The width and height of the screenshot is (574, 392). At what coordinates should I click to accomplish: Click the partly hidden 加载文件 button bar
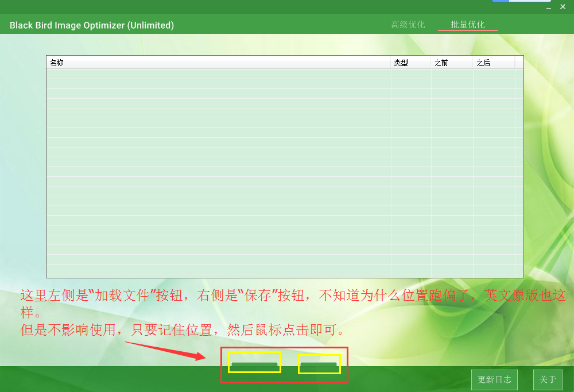point(254,364)
